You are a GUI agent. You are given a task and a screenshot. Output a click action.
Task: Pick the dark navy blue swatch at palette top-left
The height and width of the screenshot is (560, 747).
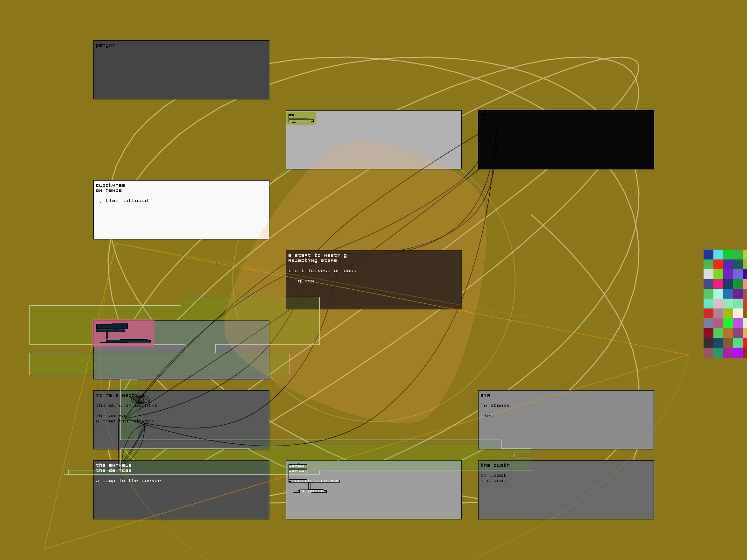[x=708, y=254]
